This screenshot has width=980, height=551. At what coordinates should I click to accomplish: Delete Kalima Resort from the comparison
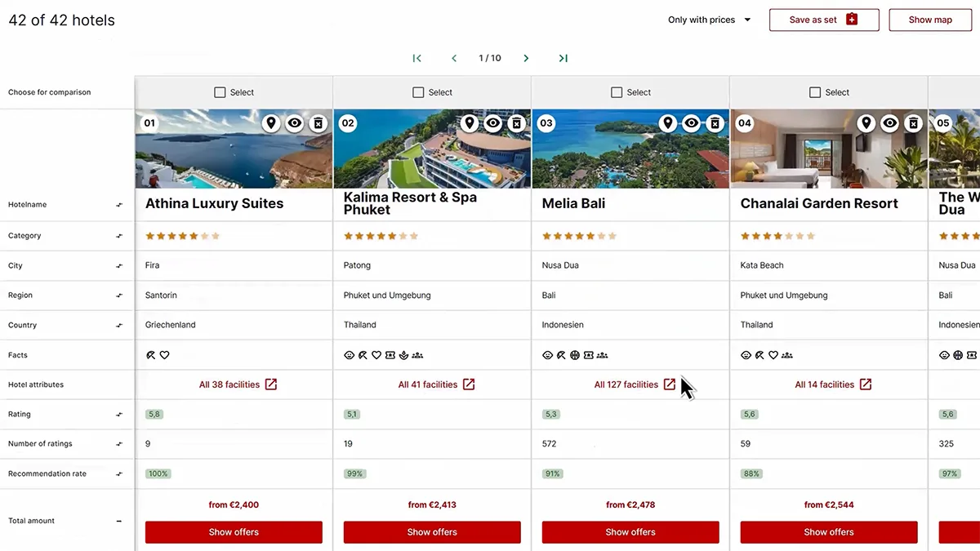tap(516, 123)
